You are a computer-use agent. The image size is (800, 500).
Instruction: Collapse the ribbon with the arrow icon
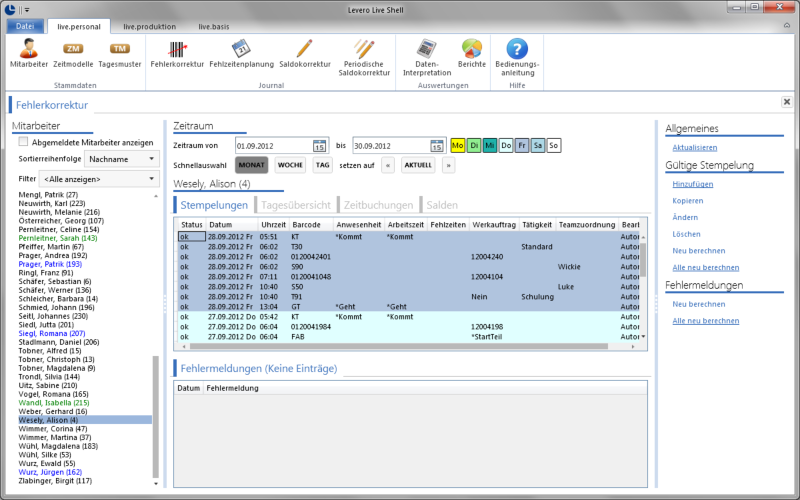[786, 26]
